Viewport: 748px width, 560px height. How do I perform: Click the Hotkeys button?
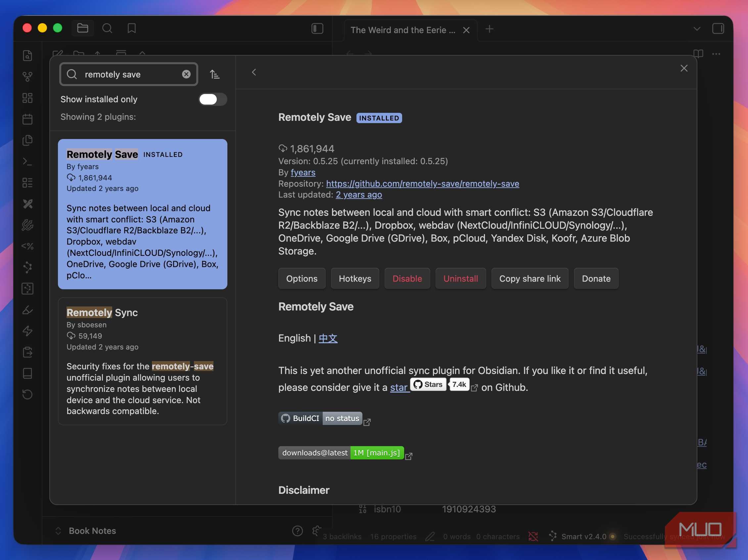(x=355, y=278)
